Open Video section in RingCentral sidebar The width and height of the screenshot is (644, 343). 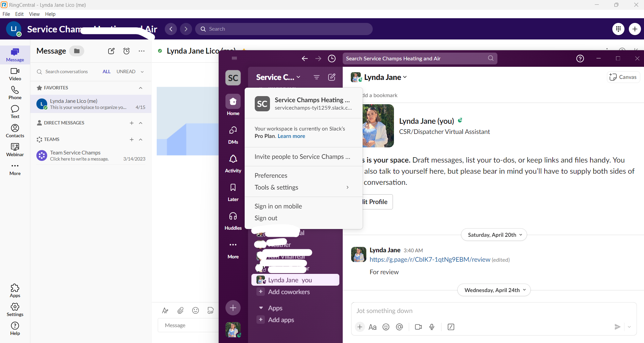point(15,74)
